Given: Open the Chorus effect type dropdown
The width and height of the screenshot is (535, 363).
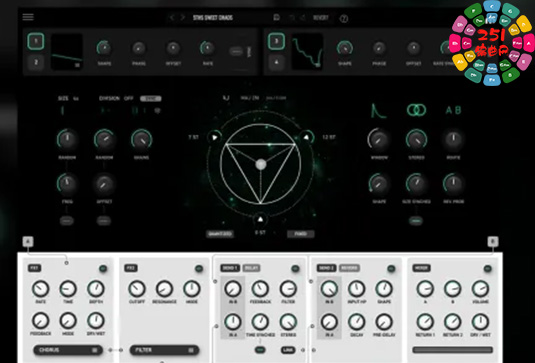Looking at the screenshot, I should coord(68,350).
